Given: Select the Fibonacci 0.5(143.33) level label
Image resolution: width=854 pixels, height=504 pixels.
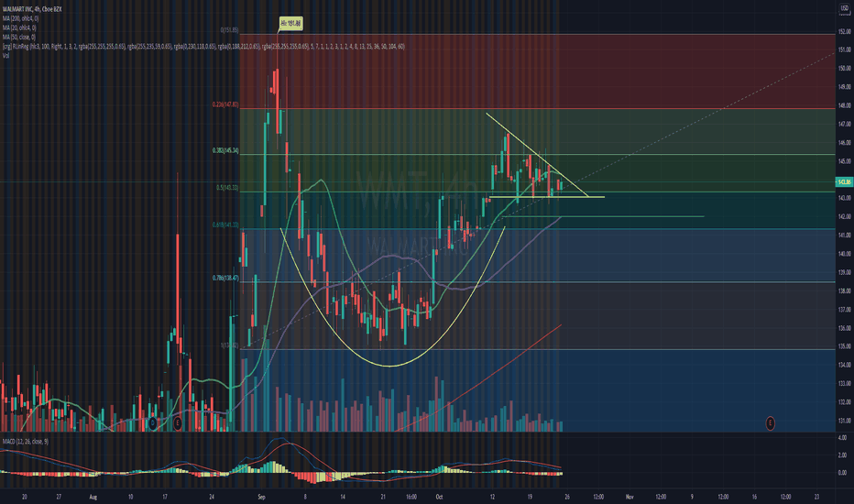Looking at the screenshot, I should coord(227,188).
